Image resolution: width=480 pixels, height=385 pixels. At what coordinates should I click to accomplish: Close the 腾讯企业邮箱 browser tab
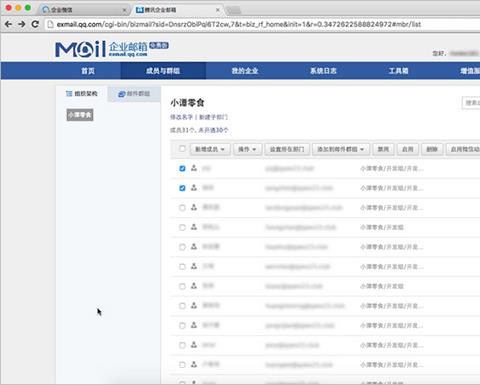218,10
